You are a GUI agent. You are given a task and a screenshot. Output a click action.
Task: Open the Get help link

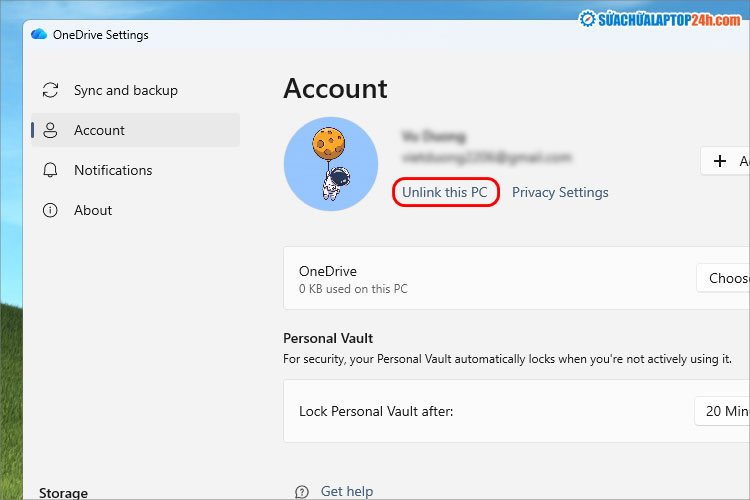(x=346, y=491)
